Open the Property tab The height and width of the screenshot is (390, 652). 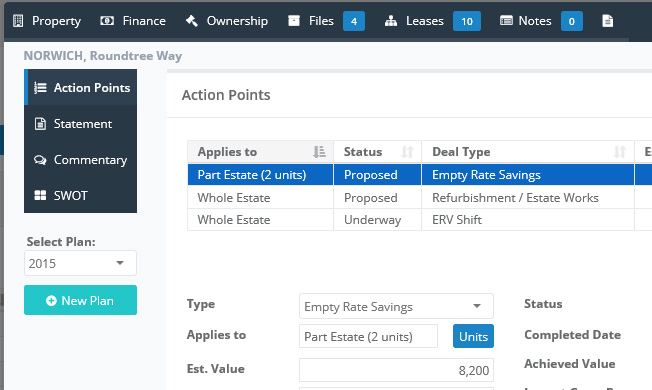coord(47,21)
